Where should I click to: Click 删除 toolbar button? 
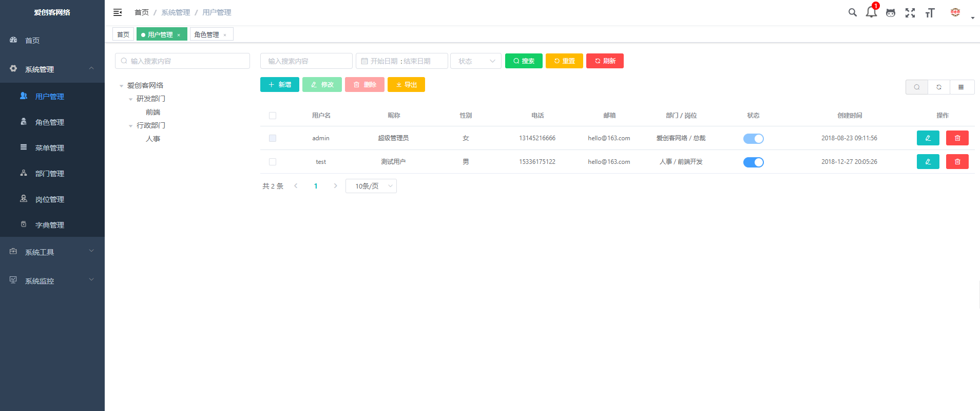[364, 85]
